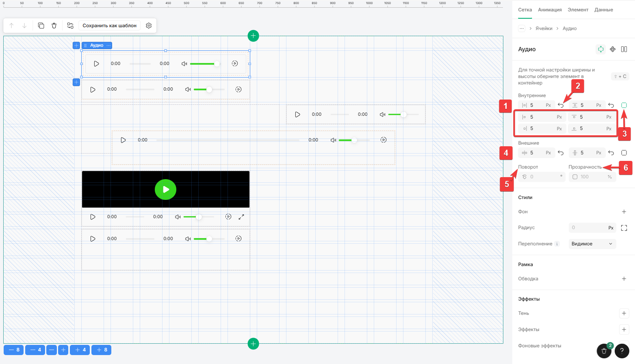Switch to the Анимация tab
This screenshot has width=635, height=364.
pos(550,10)
